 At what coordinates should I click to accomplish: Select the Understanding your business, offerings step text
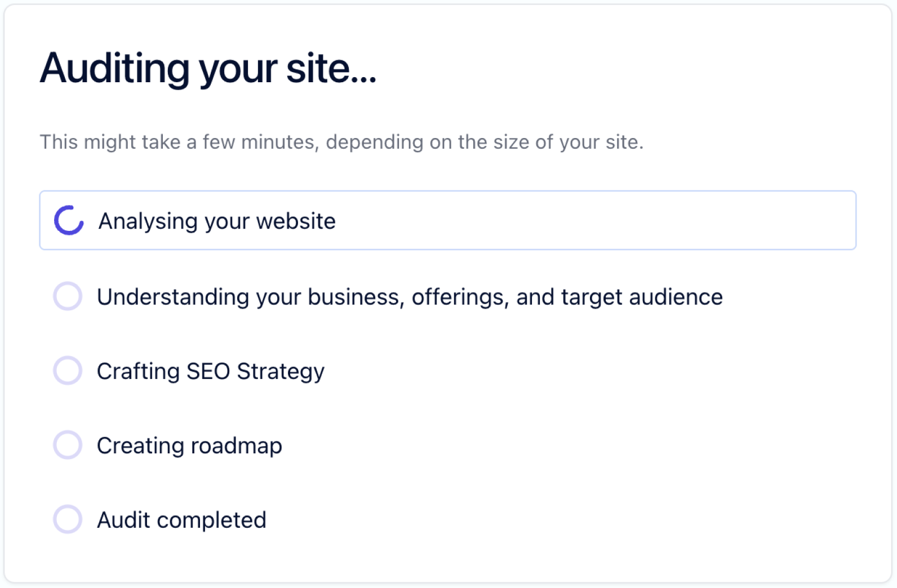point(410,297)
